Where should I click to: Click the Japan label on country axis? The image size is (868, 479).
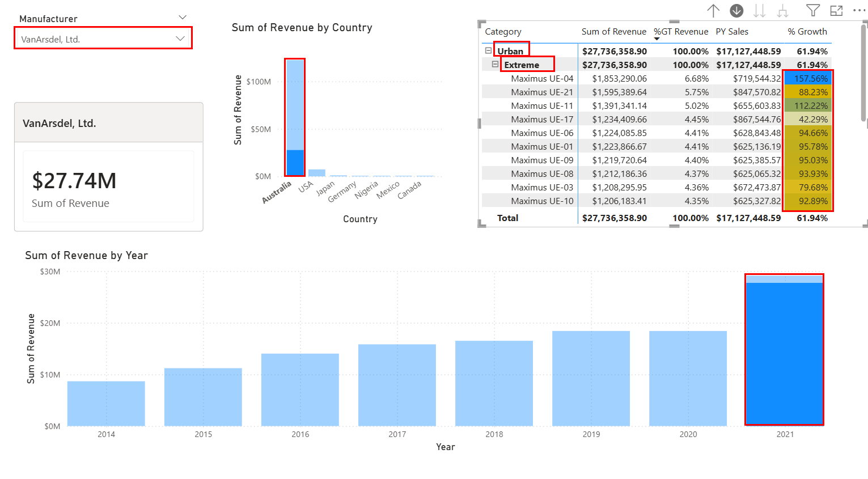click(325, 188)
